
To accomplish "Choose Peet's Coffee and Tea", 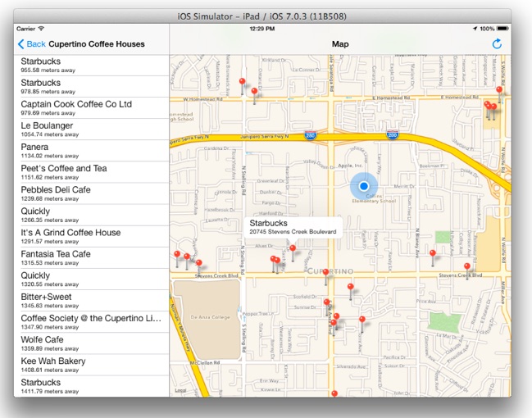I will (x=92, y=172).
